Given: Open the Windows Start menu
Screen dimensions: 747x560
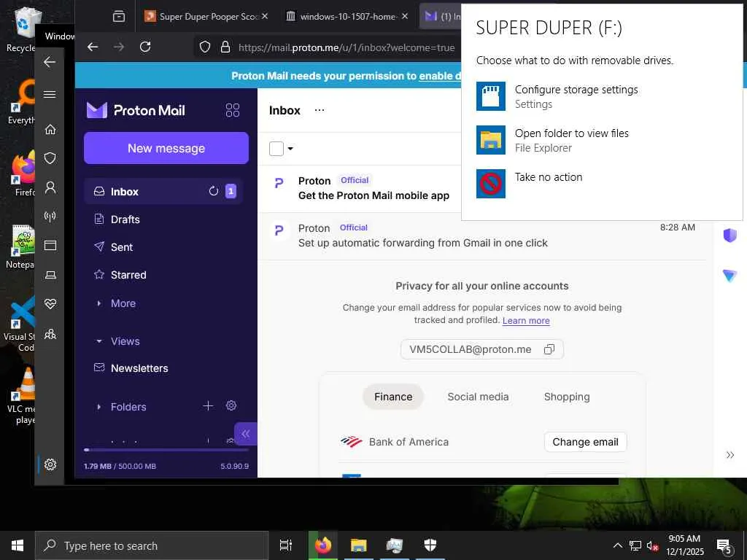Looking at the screenshot, I should click(x=18, y=545).
